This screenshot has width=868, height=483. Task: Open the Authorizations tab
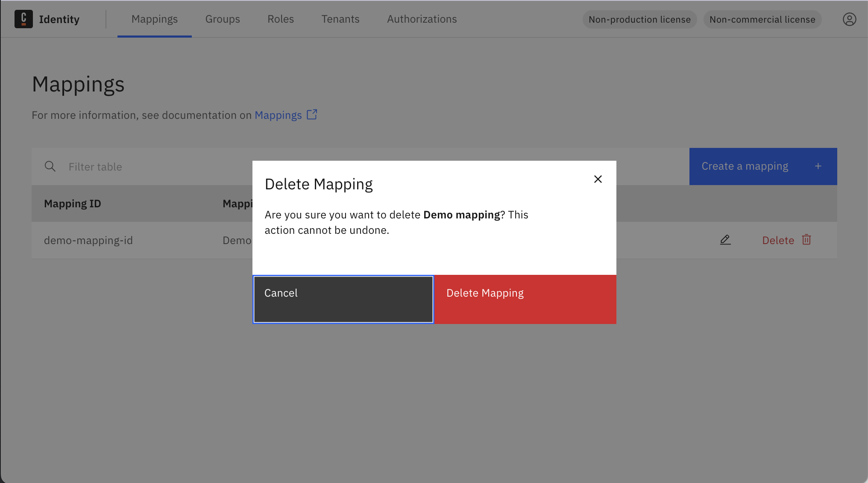pyautogui.click(x=422, y=19)
